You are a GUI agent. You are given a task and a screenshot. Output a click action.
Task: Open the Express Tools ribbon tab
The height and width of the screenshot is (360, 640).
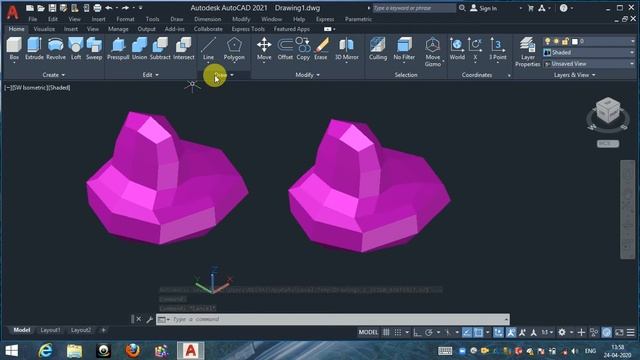click(248, 29)
